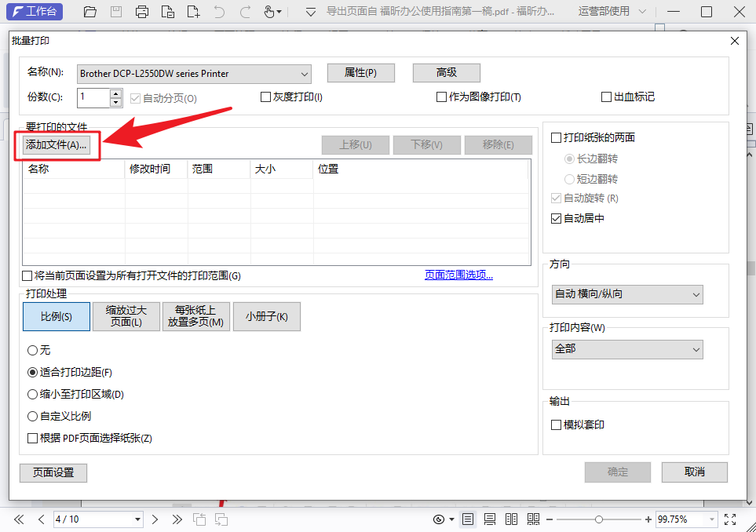The width and height of the screenshot is (756, 532).
Task: Select the 缩放过大页面(L) tab
Action: (x=126, y=316)
